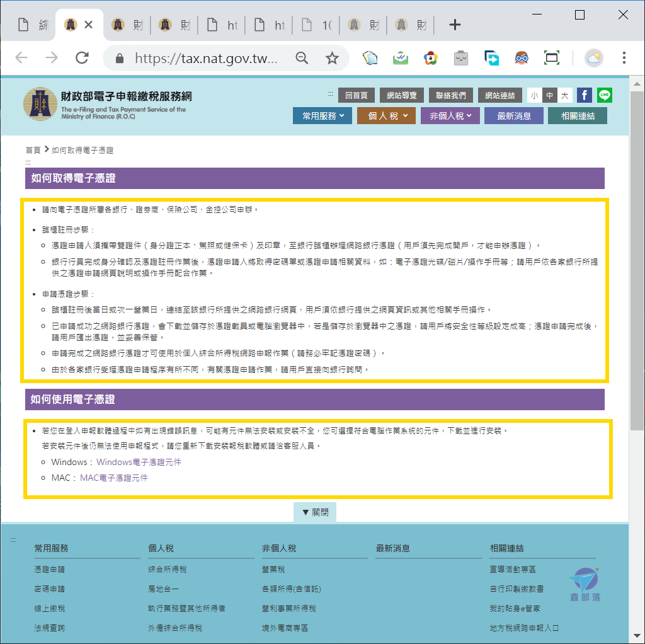Open the green fullscreen capture extension icon

[x=551, y=57]
